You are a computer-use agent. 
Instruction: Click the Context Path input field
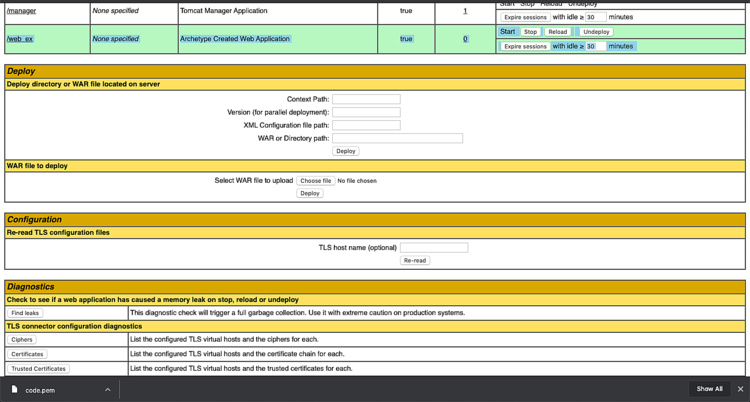pyautogui.click(x=366, y=99)
